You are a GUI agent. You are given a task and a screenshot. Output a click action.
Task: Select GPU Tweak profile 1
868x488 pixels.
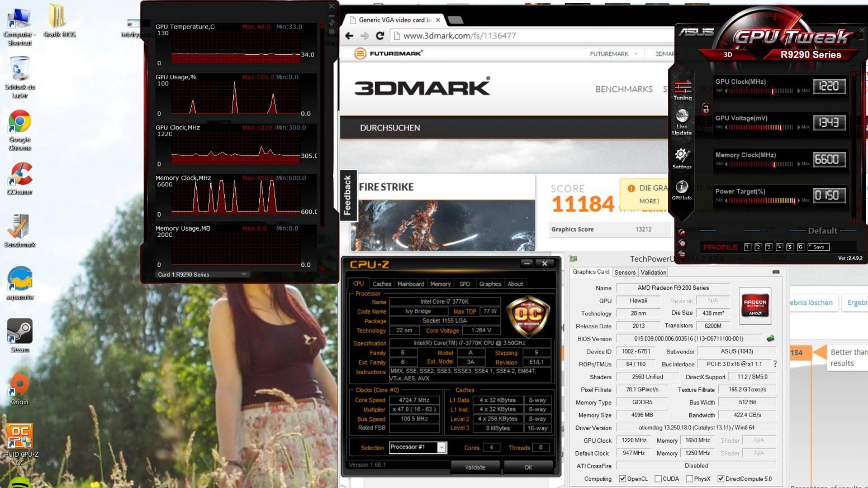coord(747,247)
